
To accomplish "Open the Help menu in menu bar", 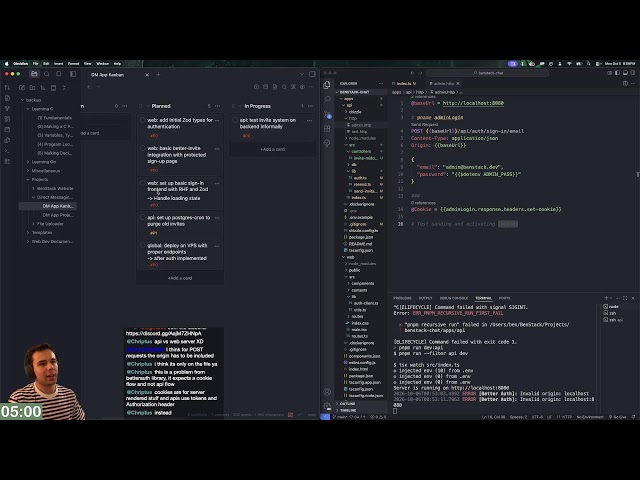I will pos(118,64).
